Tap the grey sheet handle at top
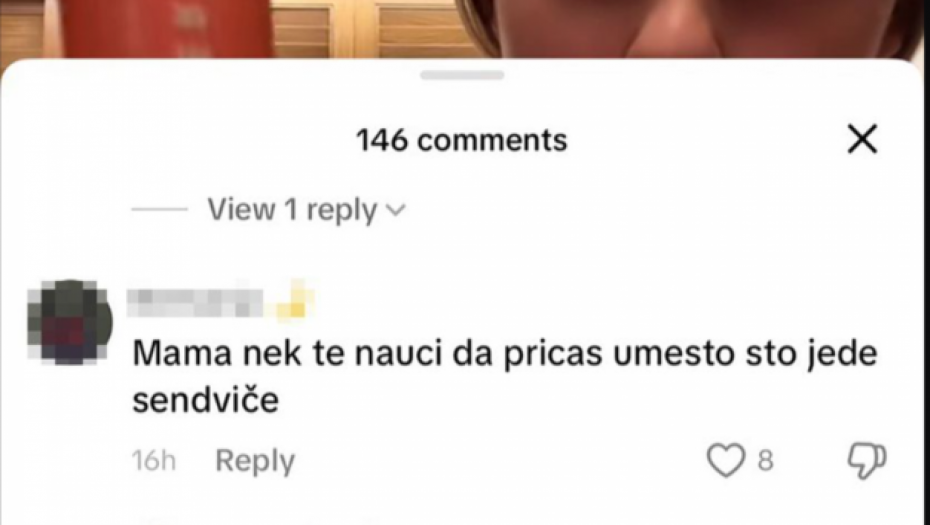The height and width of the screenshot is (525, 930). point(462,75)
